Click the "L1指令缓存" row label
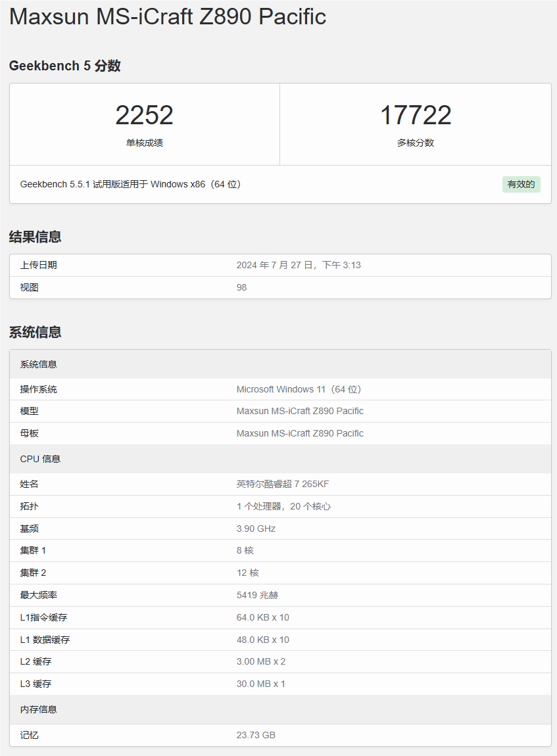 tap(44, 618)
